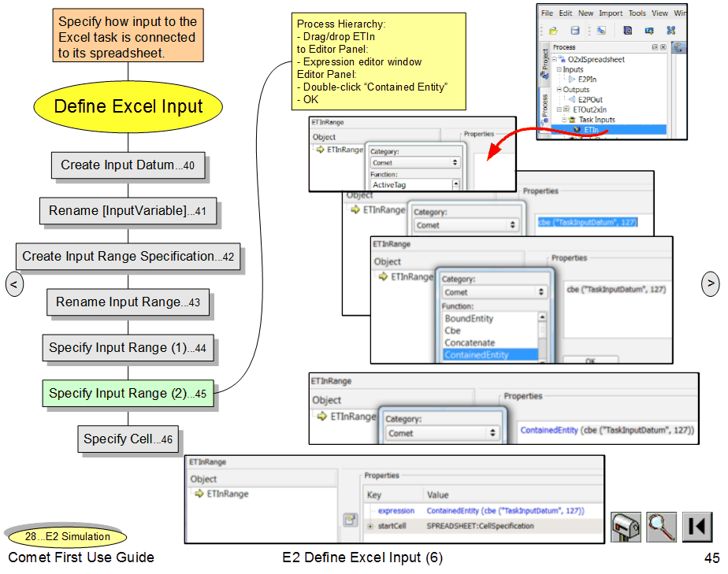Select the highlighted ContainedEntity function
This screenshot has width=728, height=574.
coord(490,355)
